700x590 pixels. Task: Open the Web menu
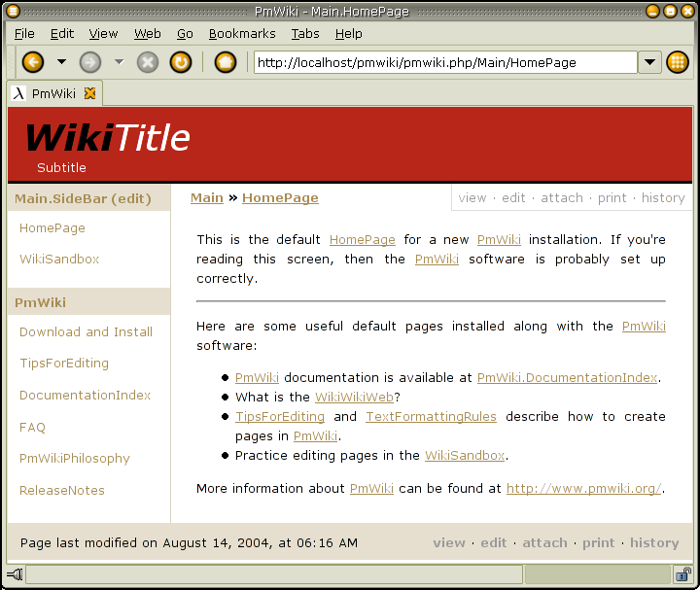pos(148,33)
